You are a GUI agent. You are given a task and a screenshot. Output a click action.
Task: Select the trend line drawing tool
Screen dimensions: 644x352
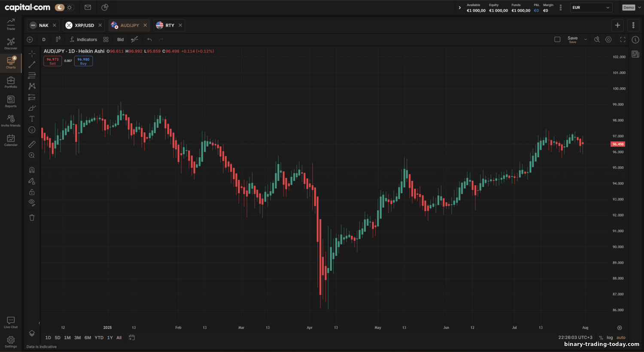32,64
